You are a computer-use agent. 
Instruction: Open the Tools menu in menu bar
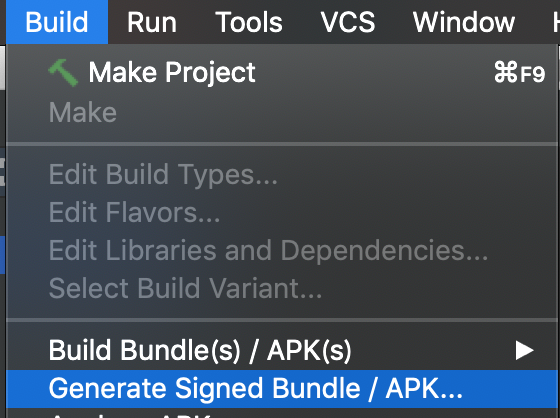pos(249,22)
